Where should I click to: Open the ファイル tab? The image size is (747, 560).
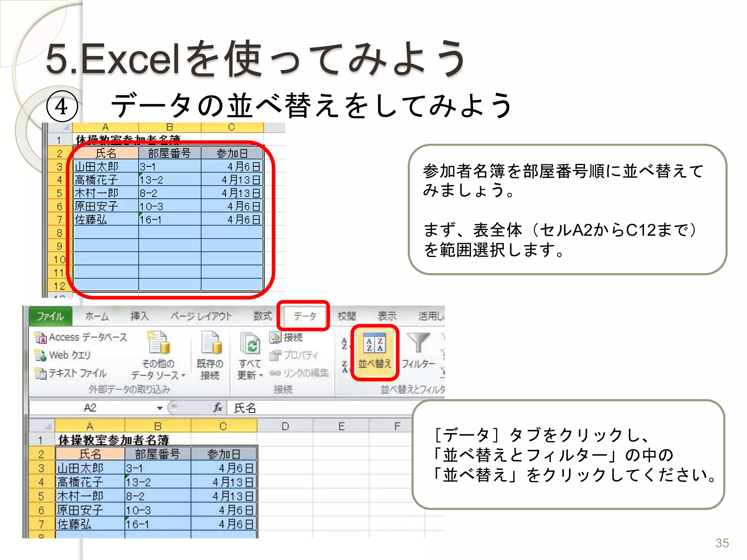[50, 316]
